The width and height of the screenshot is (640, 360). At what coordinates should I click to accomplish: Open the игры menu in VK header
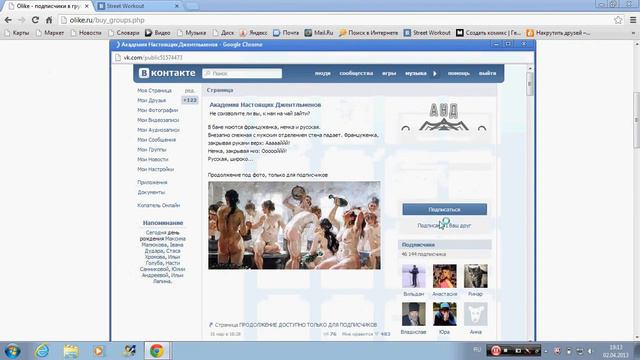pos(389,73)
